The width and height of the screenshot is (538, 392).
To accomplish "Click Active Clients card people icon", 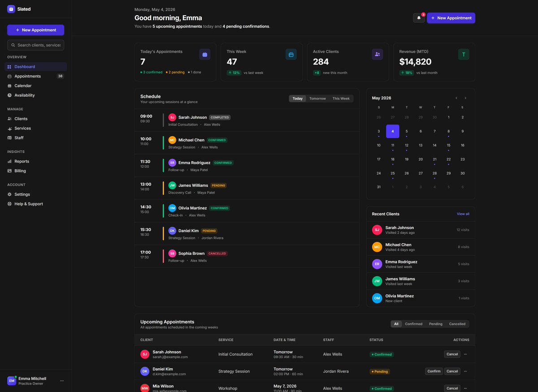I will tap(377, 54).
